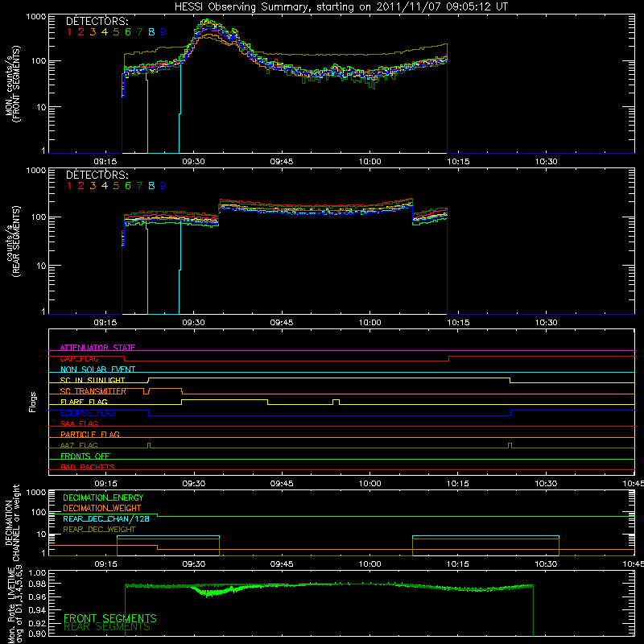Select detector 6 in rear segments legend
The width and height of the screenshot is (644, 644).
128,186
